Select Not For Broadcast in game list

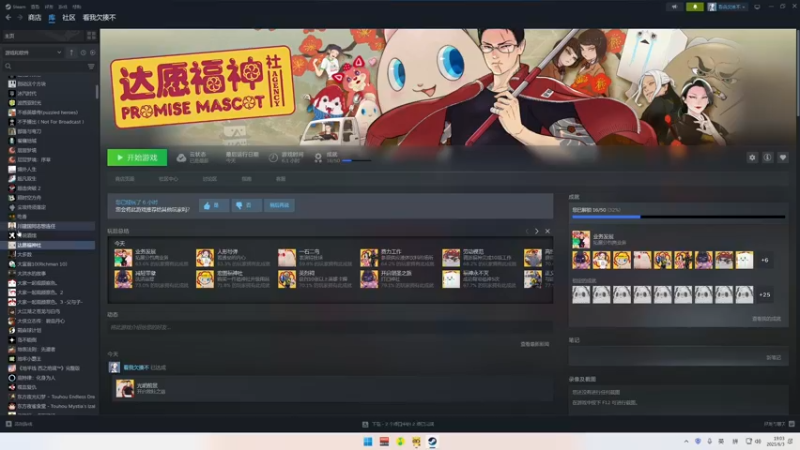50,122
